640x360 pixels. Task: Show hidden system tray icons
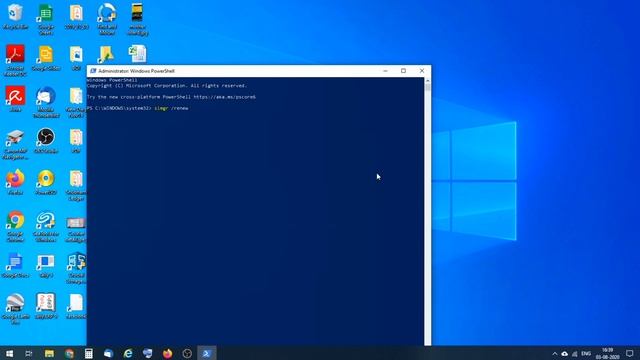(x=555, y=354)
